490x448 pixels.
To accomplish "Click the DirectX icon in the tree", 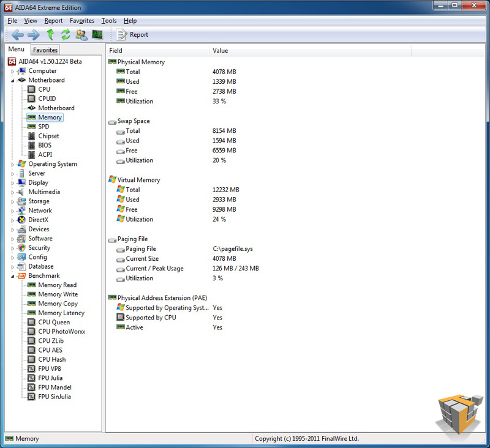I will point(21,220).
